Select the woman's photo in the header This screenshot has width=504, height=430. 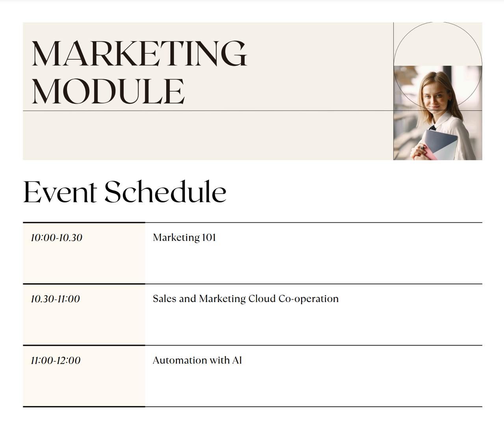click(x=437, y=113)
